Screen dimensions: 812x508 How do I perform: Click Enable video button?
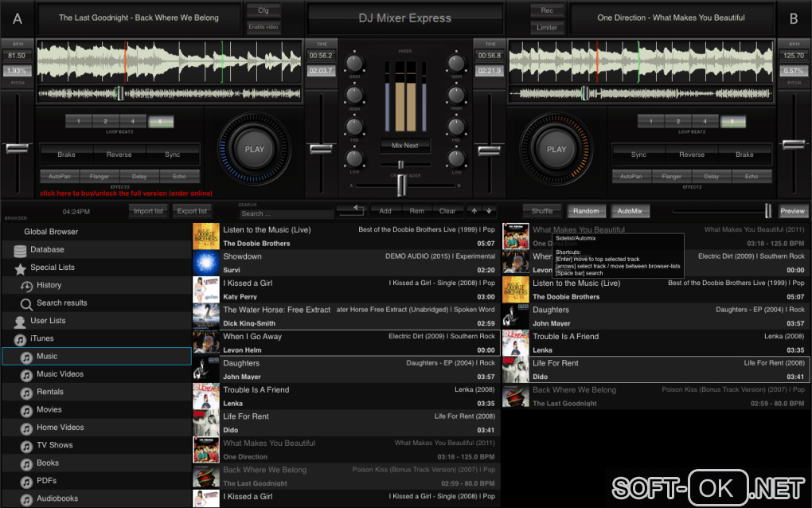263,26
